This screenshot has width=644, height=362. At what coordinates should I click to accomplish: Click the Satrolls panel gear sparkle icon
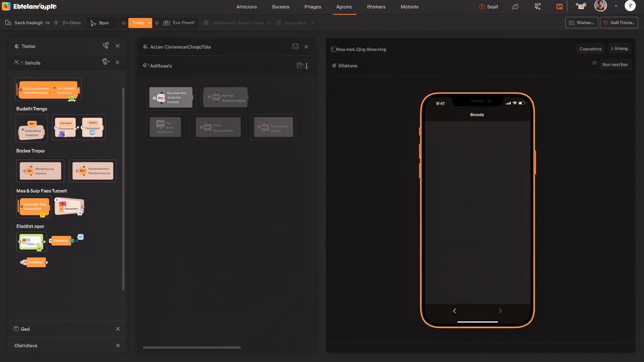pyautogui.click(x=106, y=62)
